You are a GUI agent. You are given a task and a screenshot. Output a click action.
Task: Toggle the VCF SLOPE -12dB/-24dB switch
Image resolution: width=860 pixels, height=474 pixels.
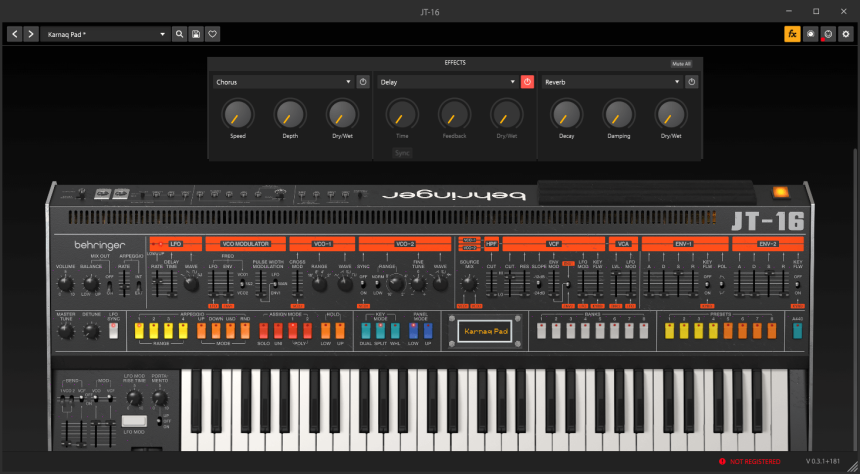(539, 284)
